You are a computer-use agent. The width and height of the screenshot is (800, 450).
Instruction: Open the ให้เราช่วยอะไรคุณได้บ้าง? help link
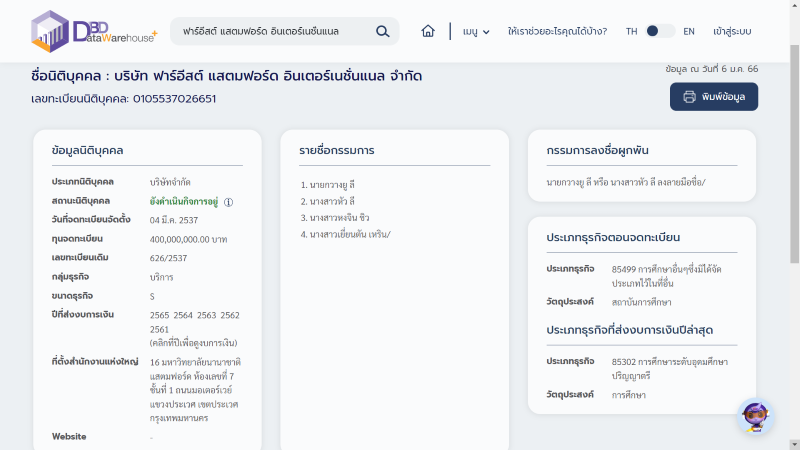557,31
